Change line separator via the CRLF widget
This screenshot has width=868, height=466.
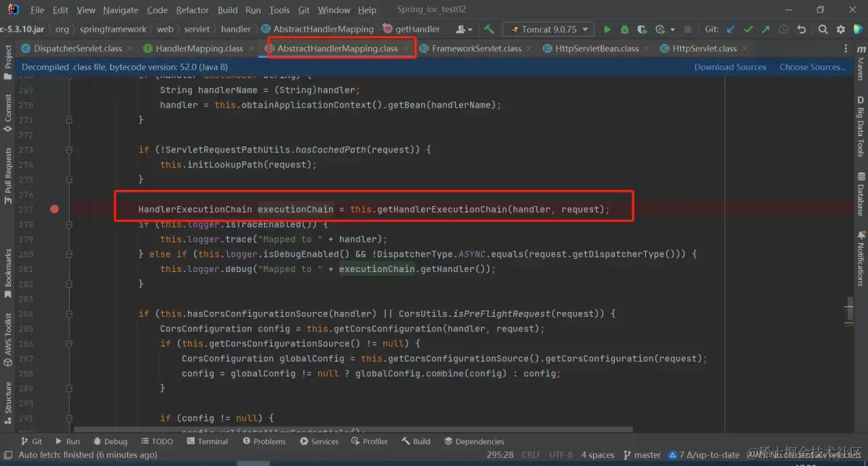click(x=530, y=454)
